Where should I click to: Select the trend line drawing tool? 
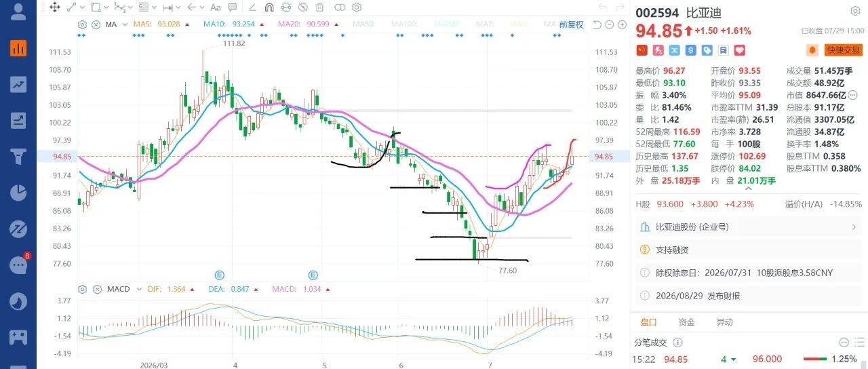(x=71, y=8)
